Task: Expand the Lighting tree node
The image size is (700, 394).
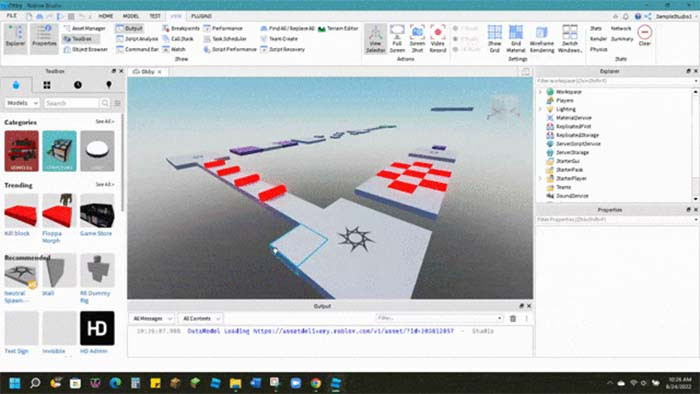Action: [x=540, y=109]
